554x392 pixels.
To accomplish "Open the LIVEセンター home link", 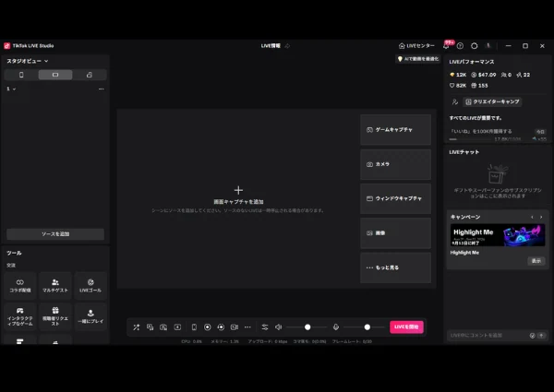I will pos(416,46).
